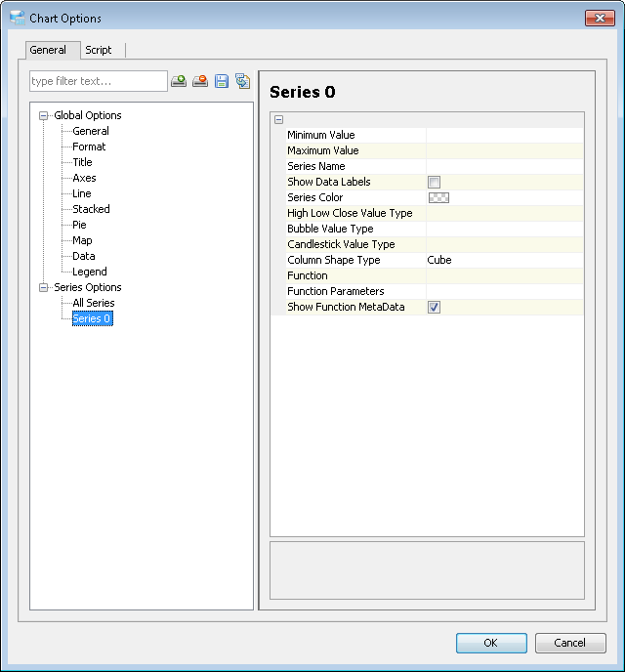Screen dimensions: 625x672
Task: Collapse the Series Options tree node
Action: click(x=43, y=287)
